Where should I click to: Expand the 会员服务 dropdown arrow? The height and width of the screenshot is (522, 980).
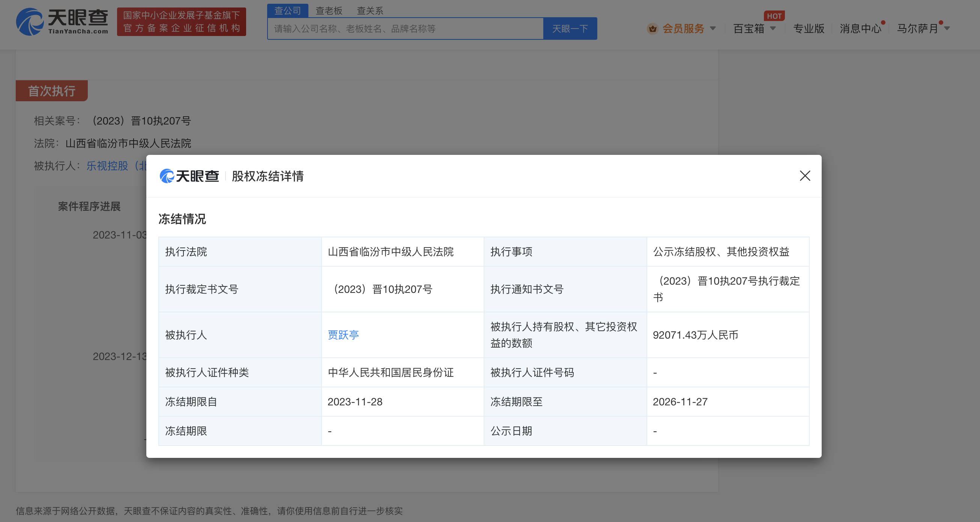pos(713,28)
